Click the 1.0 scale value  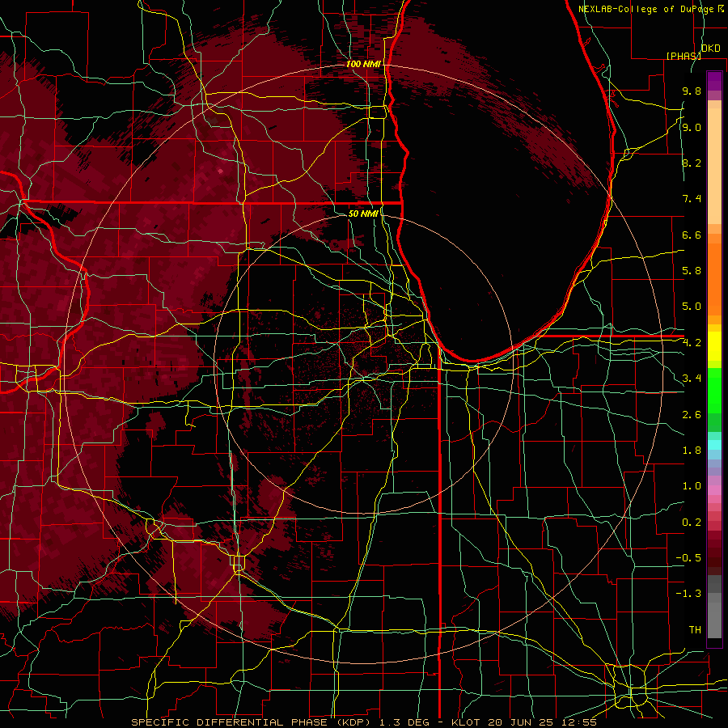pos(692,486)
